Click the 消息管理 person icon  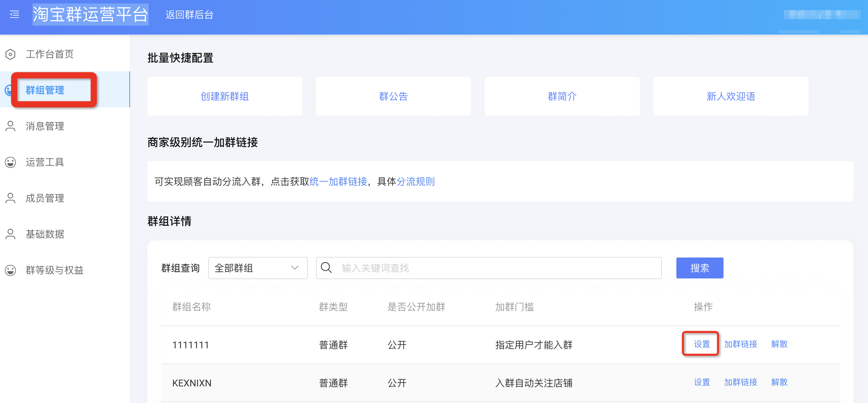click(10, 126)
